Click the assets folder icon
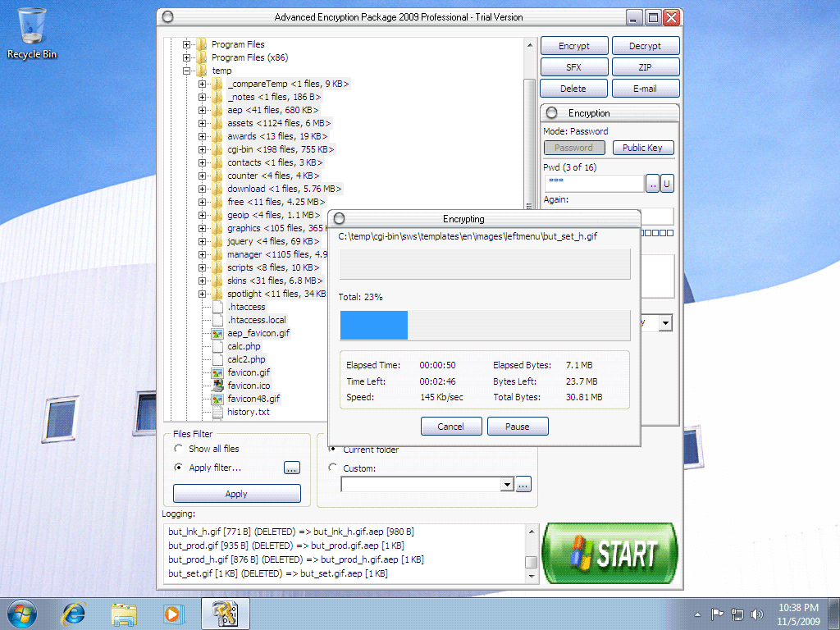840x630 pixels. coord(217,123)
